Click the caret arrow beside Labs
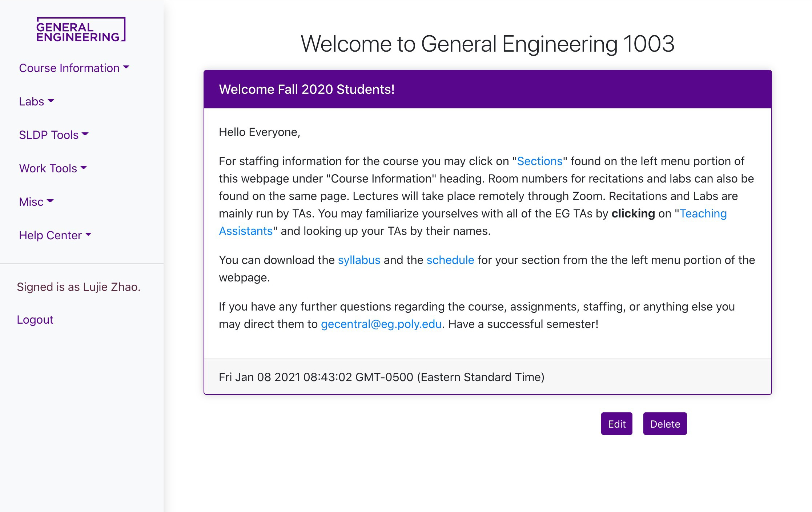The image size is (812, 512). (51, 101)
